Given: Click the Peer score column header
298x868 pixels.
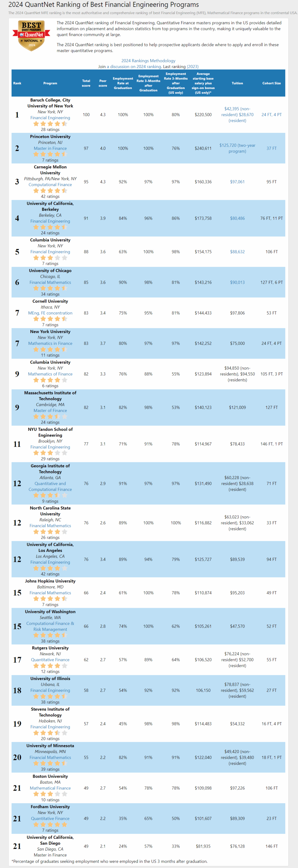Looking at the screenshot, I should 103,83.
